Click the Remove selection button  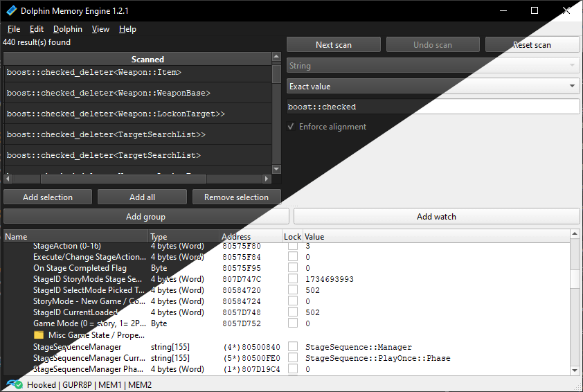point(237,197)
